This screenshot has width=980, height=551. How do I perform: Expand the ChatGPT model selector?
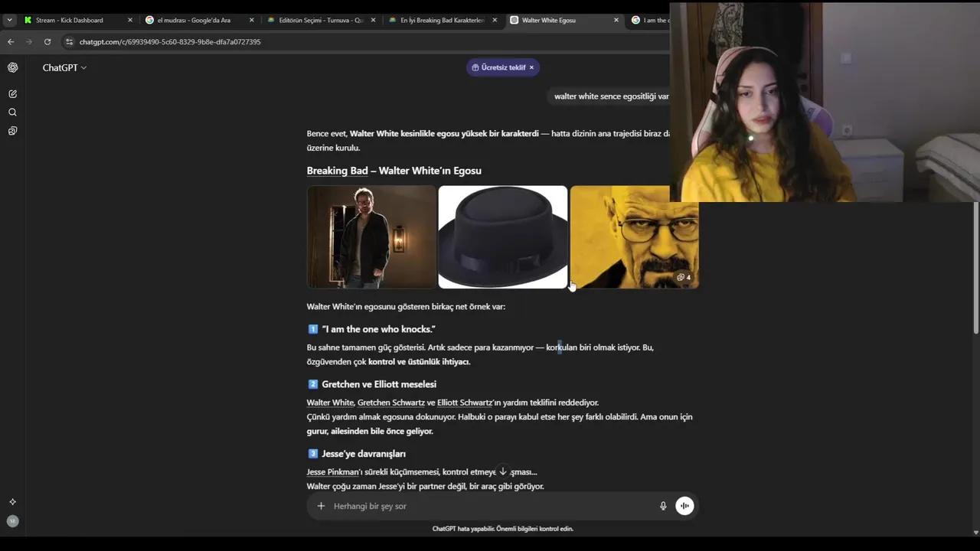[x=64, y=67]
